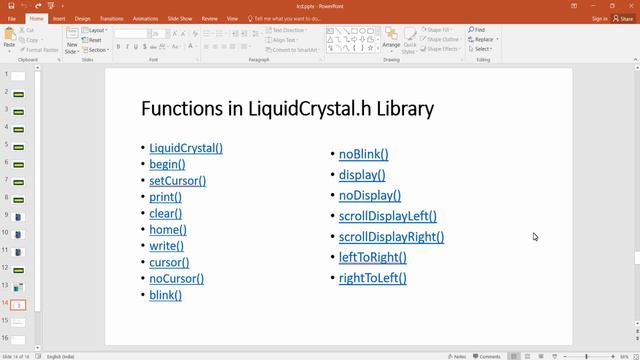Save the presentation from the quick access toolbar

[11, 6]
